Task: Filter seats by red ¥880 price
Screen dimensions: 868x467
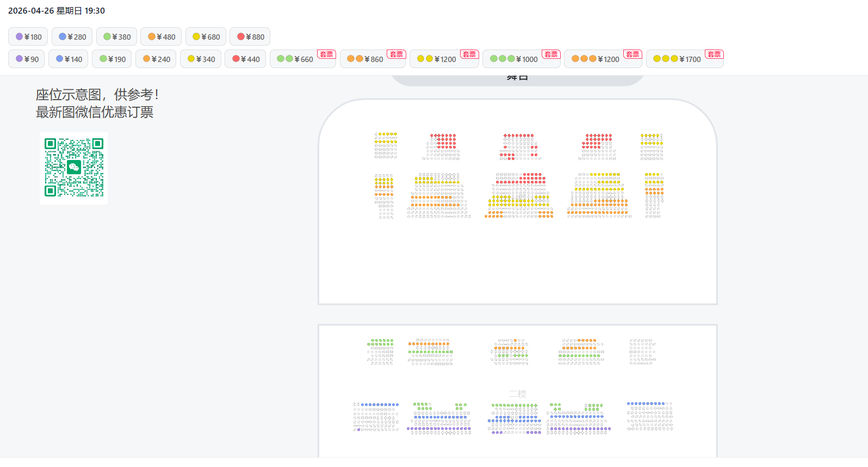Action: point(250,37)
